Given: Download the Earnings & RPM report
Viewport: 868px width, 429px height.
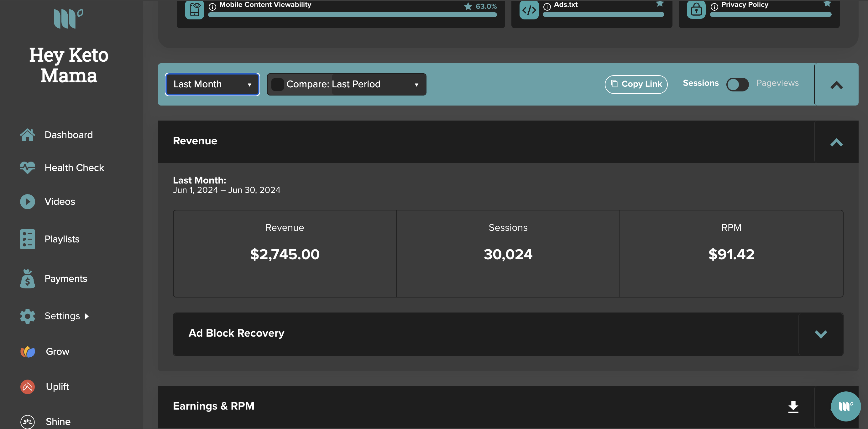Looking at the screenshot, I should (793, 407).
